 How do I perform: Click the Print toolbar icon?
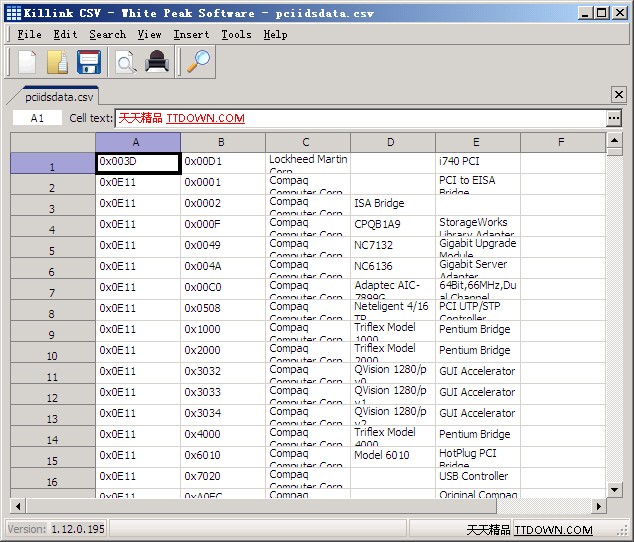click(157, 62)
